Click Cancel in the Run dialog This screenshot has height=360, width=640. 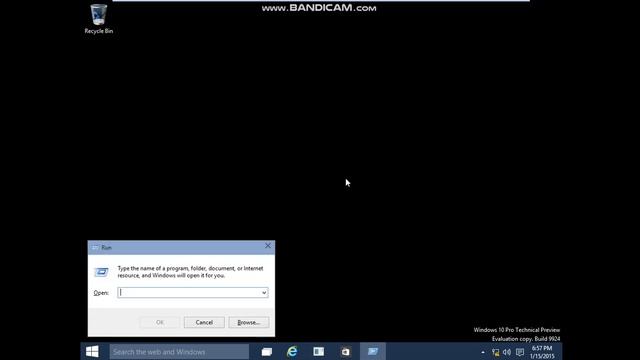point(204,322)
